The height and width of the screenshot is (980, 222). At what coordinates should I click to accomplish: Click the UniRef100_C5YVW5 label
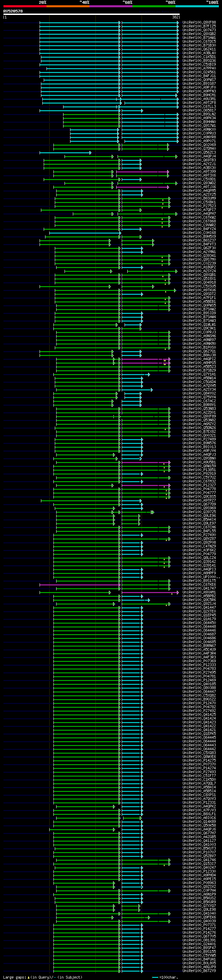click(199, 955)
